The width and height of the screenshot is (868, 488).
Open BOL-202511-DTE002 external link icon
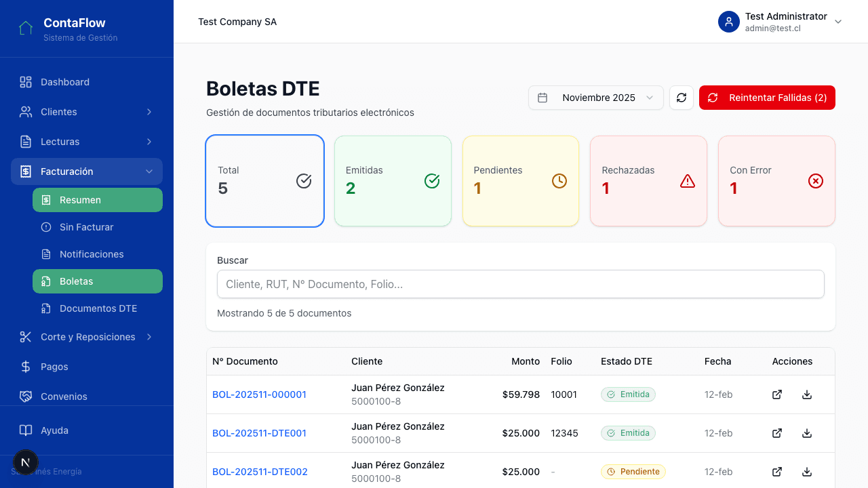777,472
